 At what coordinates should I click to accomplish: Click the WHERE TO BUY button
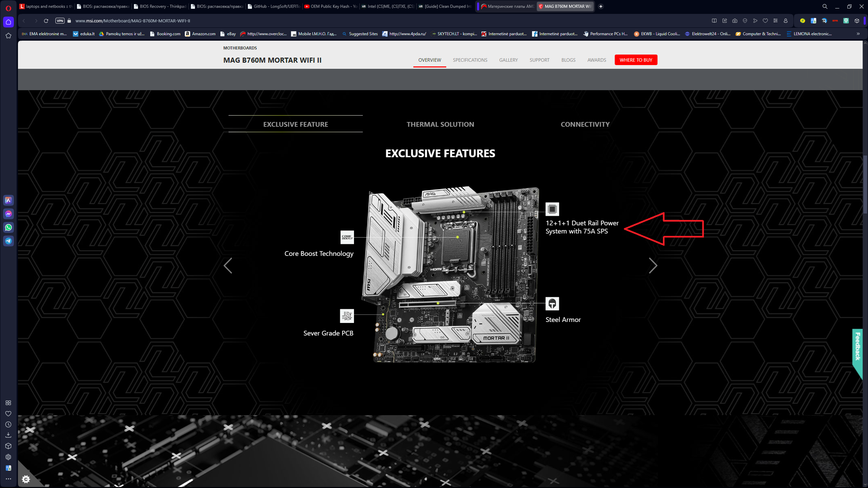click(x=636, y=60)
